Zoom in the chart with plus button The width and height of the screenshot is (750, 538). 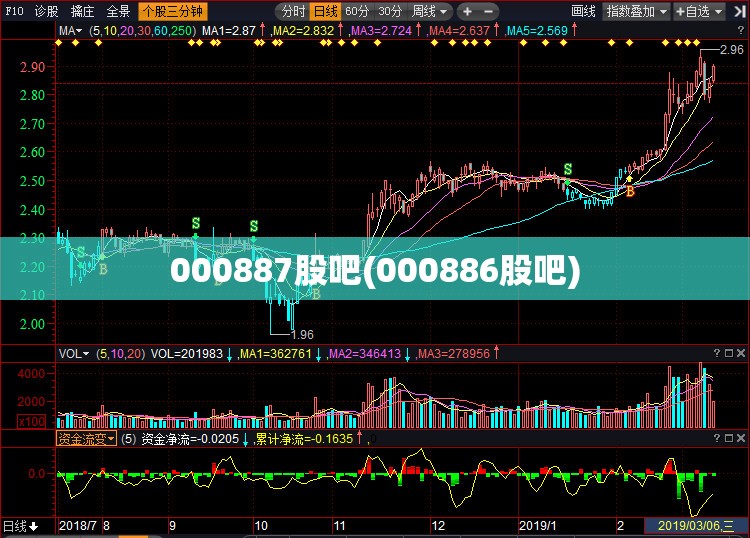click(x=467, y=11)
